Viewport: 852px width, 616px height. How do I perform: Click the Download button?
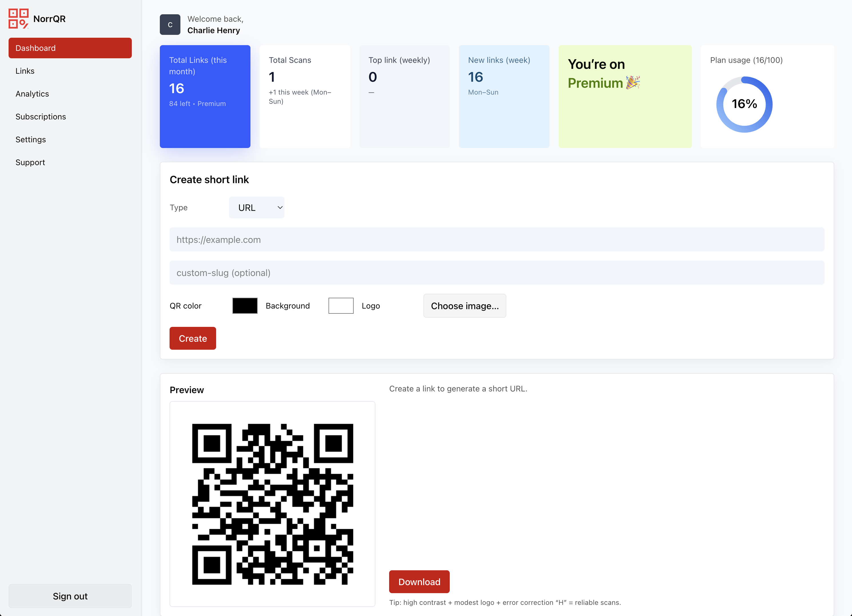point(419,581)
